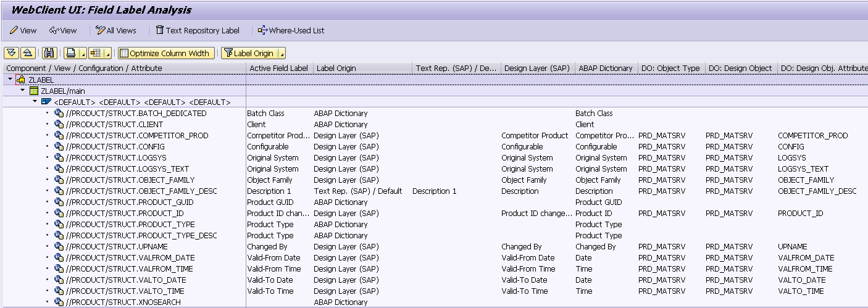Open the layout settings dropdown arrow
This screenshot has width=868, height=308.
tap(107, 54)
